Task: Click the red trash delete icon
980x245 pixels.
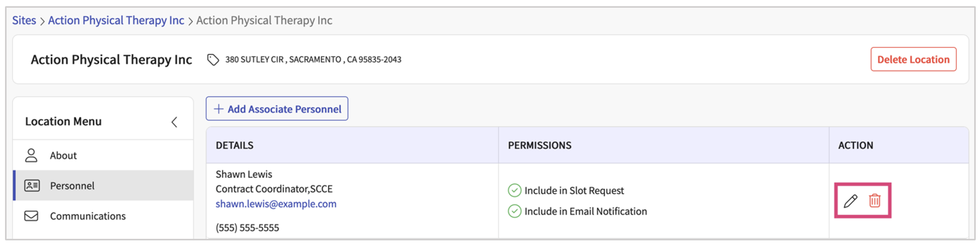Action: (x=875, y=201)
